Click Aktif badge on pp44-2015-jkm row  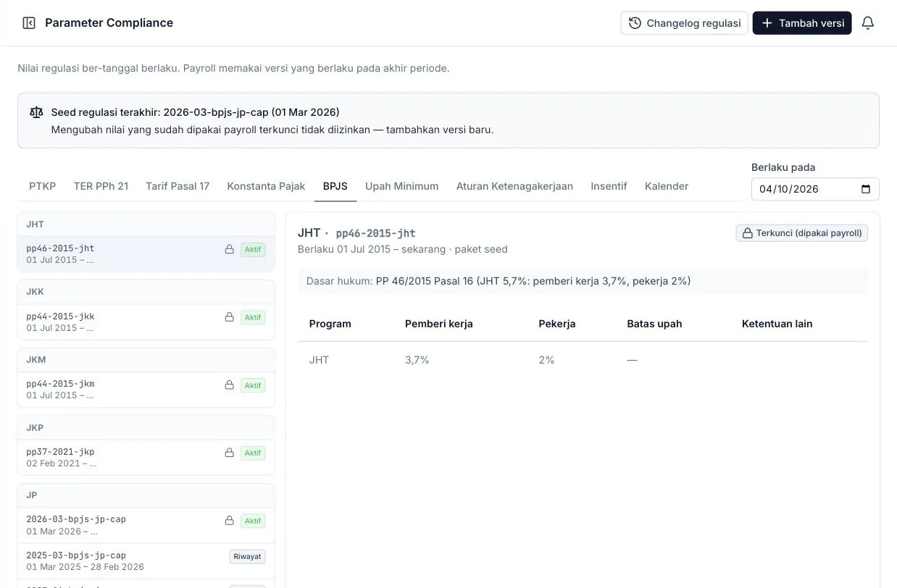point(253,385)
